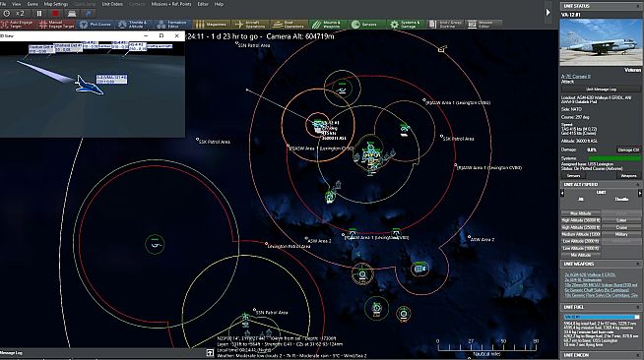This screenshot has height=360, width=644.
Task: Open Generic Chaff Salvo weapon link
Action: coord(597,290)
